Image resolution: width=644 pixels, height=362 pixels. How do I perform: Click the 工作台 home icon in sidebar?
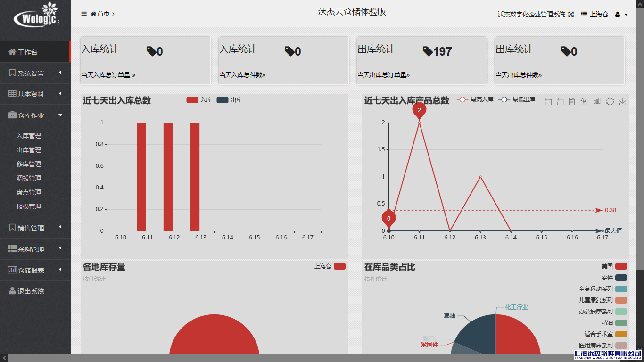12,52
